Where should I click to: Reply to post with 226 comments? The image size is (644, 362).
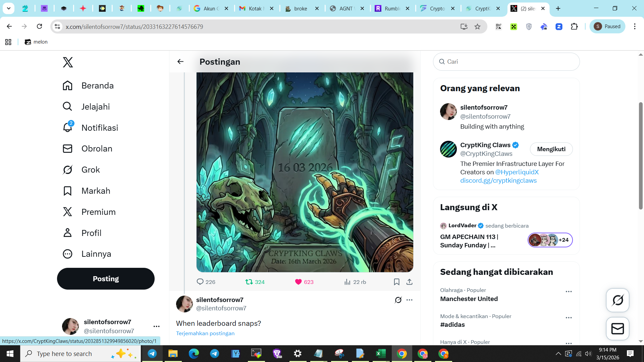(x=206, y=282)
